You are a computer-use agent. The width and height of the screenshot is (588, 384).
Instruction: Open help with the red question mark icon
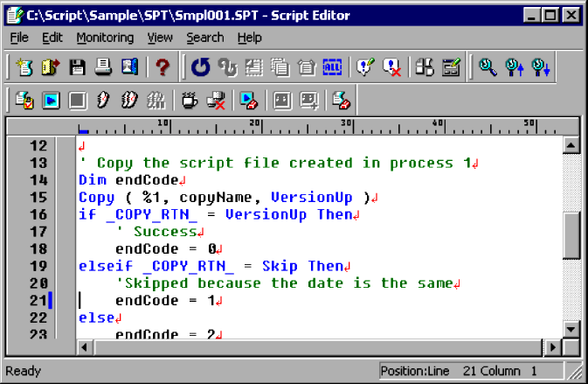163,67
